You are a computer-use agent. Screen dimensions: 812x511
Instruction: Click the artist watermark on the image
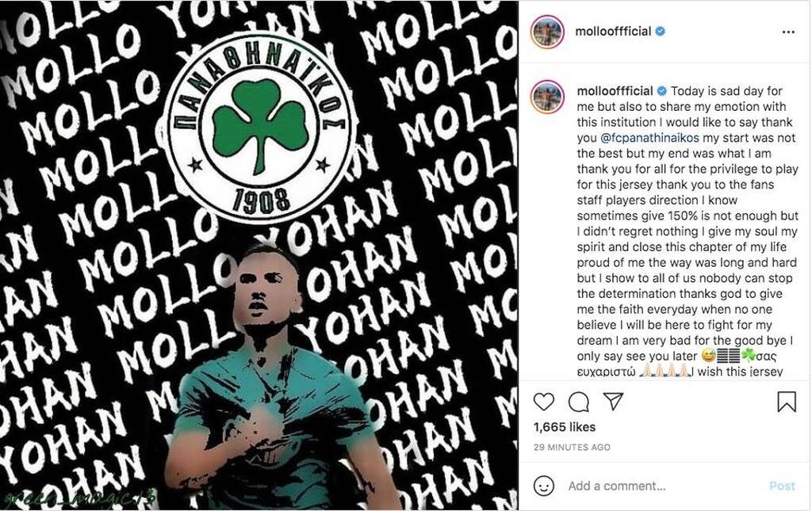click(x=79, y=498)
